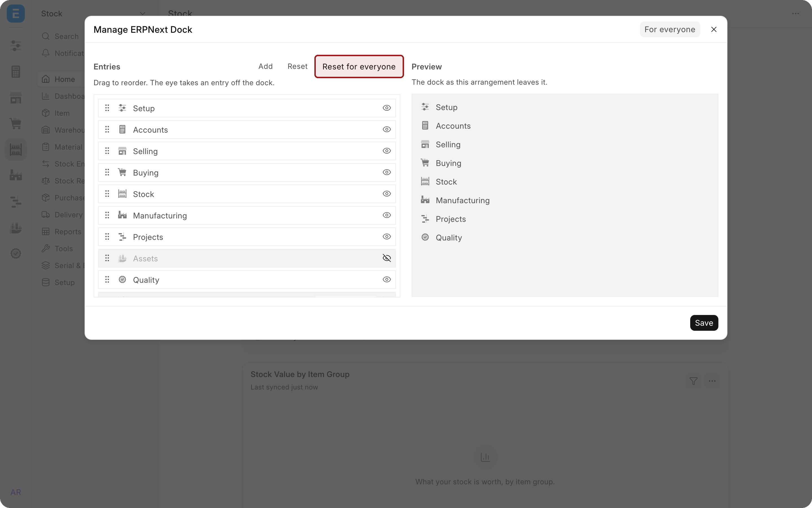Click Reset to restore your dock
The width and height of the screenshot is (812, 508).
coord(297,67)
